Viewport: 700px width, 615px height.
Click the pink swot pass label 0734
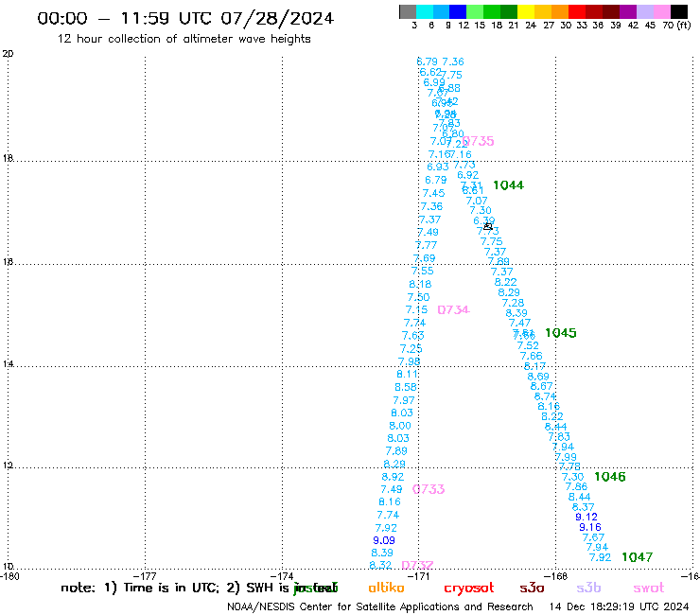[453, 309]
